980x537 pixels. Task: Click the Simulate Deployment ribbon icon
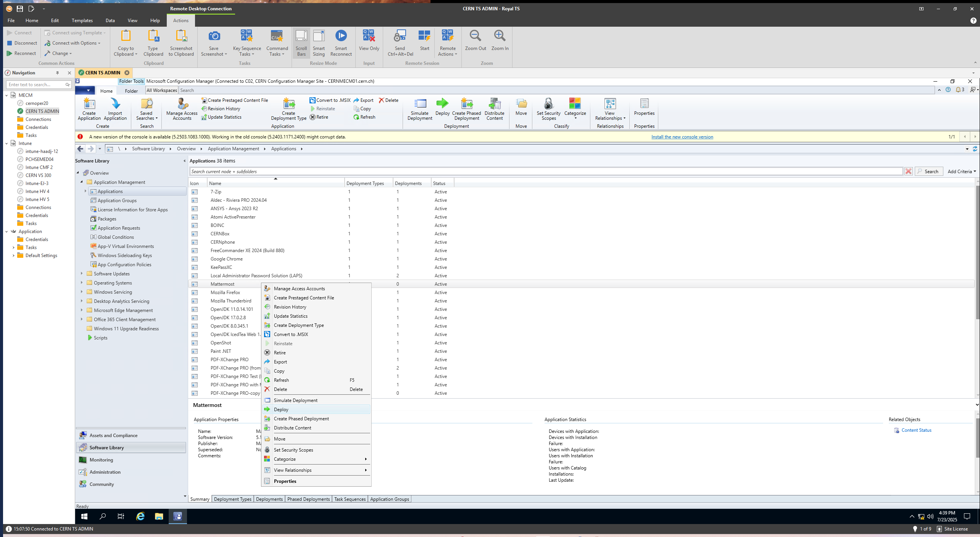pyautogui.click(x=420, y=109)
